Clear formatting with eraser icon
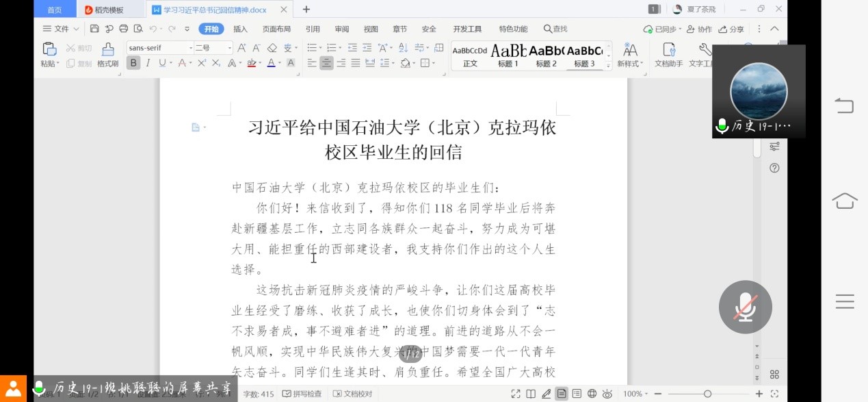The width and height of the screenshot is (868, 402). (272, 48)
